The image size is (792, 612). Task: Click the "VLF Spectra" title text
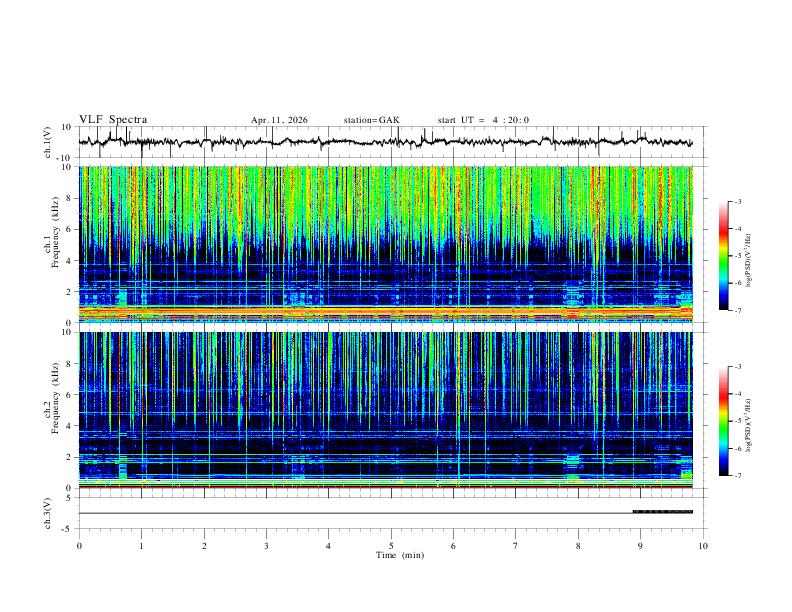click(x=113, y=120)
